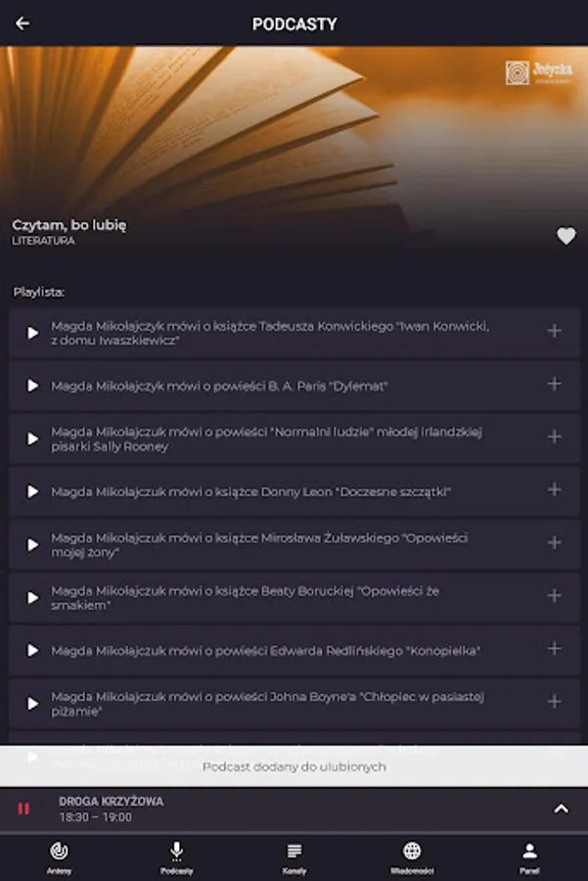Image resolution: width=588 pixels, height=881 pixels.
Task: Open the "Normalni ludzie" Sally Rooney episode title
Action: [267, 440]
